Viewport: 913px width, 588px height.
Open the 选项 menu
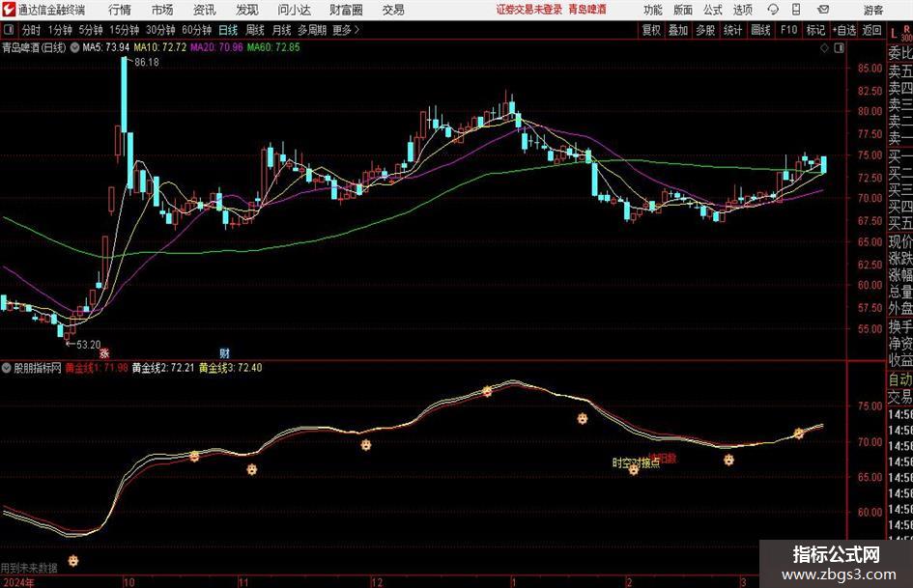743,10
